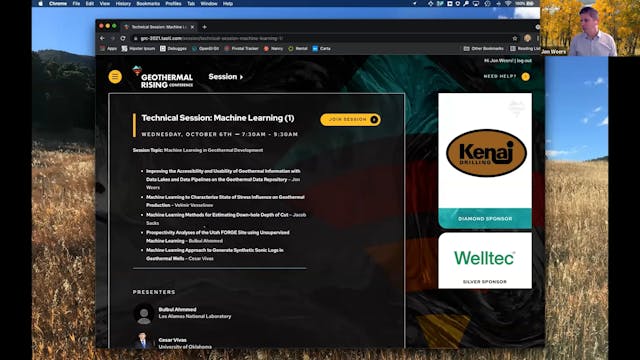Open the Reading List button
Image resolution: width=640 pixels, height=360 pixels.
525,49
